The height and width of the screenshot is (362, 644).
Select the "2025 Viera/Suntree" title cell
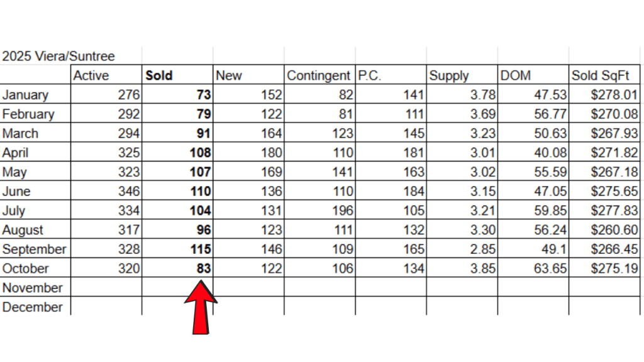click(x=58, y=57)
